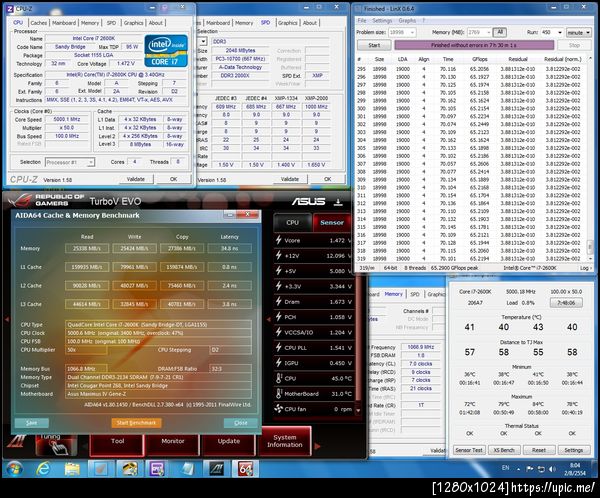
Task: Open the Run count dropdown in LinX
Action: (x=560, y=33)
